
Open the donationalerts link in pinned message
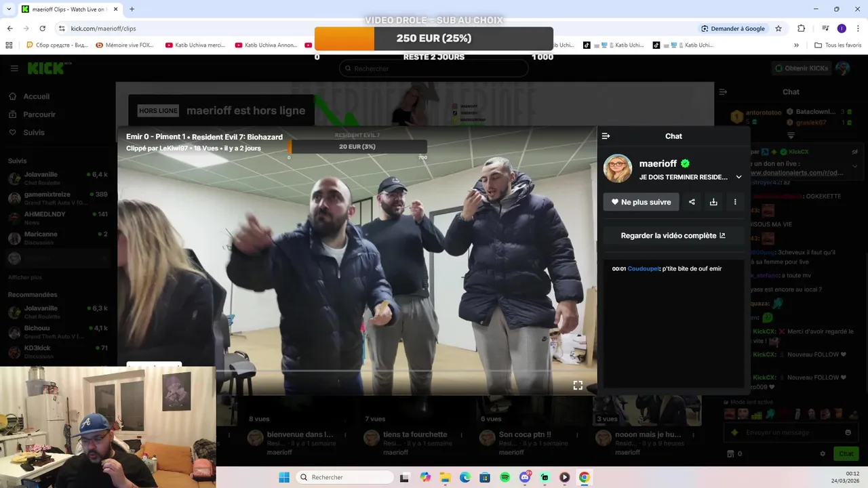797,172
